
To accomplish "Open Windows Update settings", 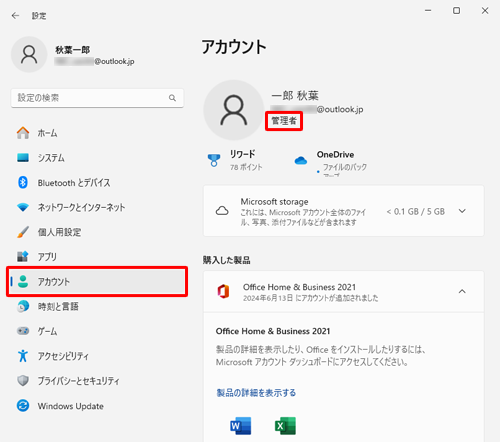I will (97, 406).
